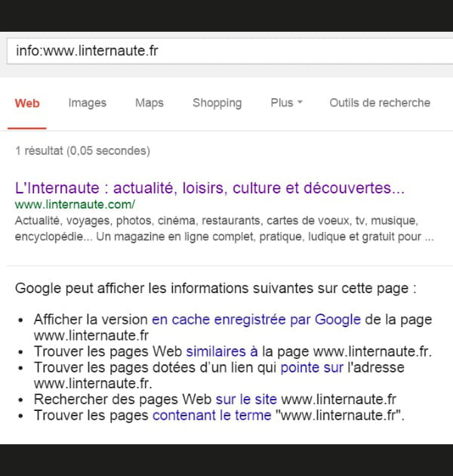453x476 pixels.
Task: Click the search box containing info:www.linternaute.fr
Action: tap(226, 51)
